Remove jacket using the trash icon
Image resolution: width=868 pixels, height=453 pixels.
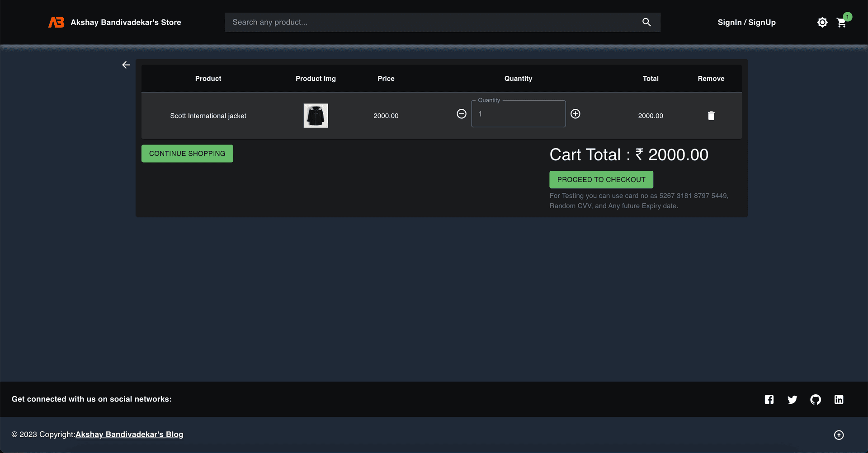pyautogui.click(x=711, y=116)
